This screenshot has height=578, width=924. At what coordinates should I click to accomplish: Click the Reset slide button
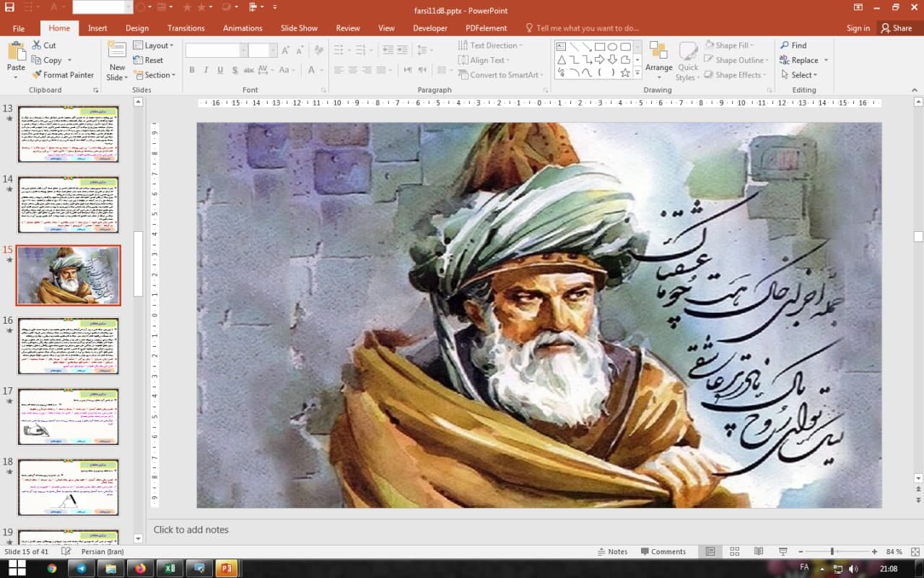click(148, 61)
